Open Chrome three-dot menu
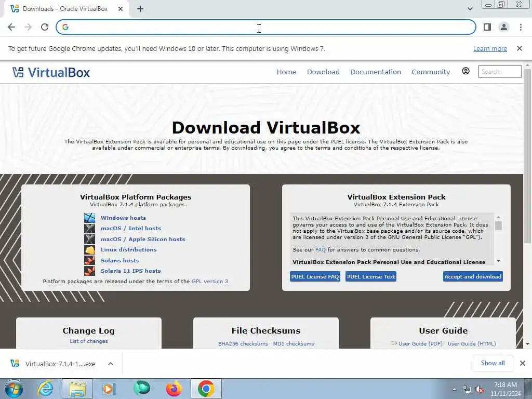The image size is (532, 399). click(x=521, y=27)
